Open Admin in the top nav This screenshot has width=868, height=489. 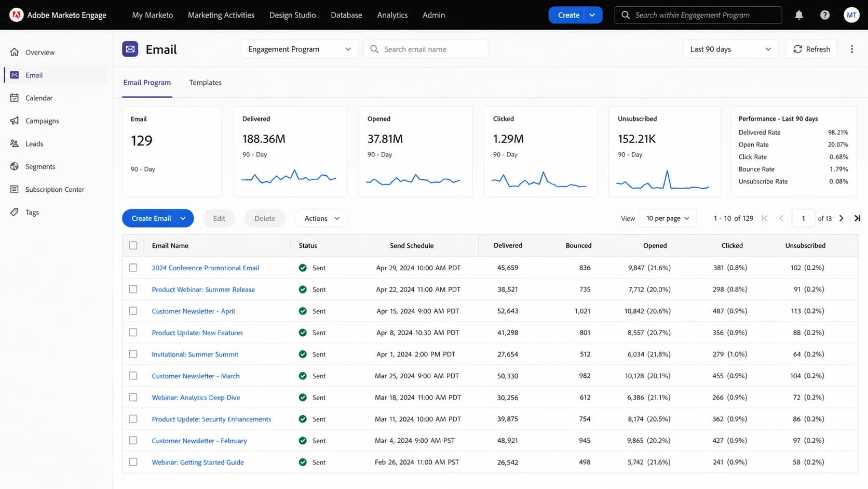point(433,15)
